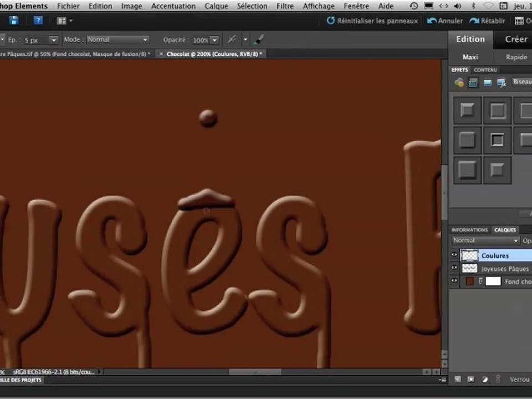Image resolution: width=532 pixels, height=399 pixels.
Task: Open the Biseau styles category dropdown
Action: pos(522,82)
